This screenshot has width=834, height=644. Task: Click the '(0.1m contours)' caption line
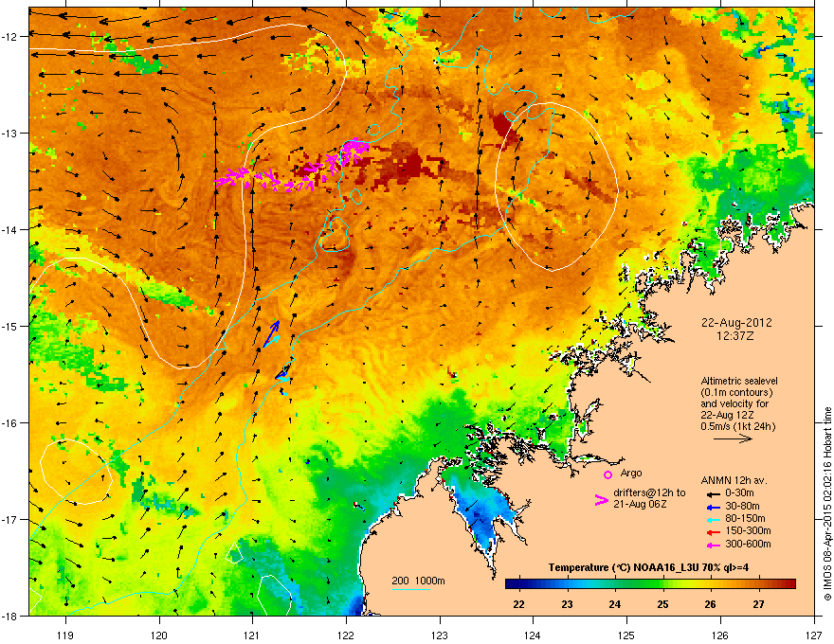(x=736, y=392)
